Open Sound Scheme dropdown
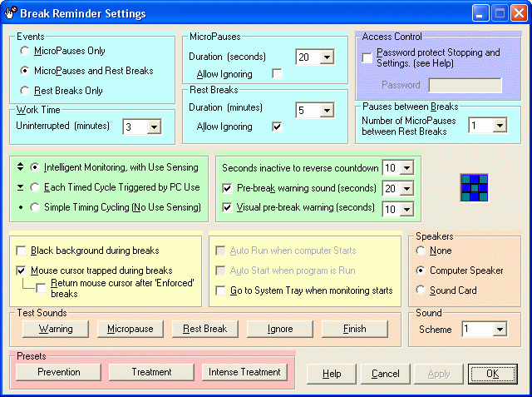 pos(500,329)
